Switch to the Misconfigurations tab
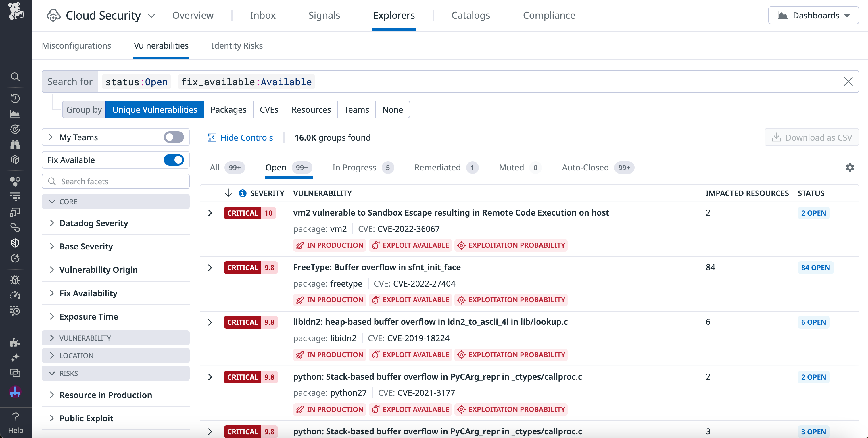Viewport: 868px width, 438px height. point(76,45)
